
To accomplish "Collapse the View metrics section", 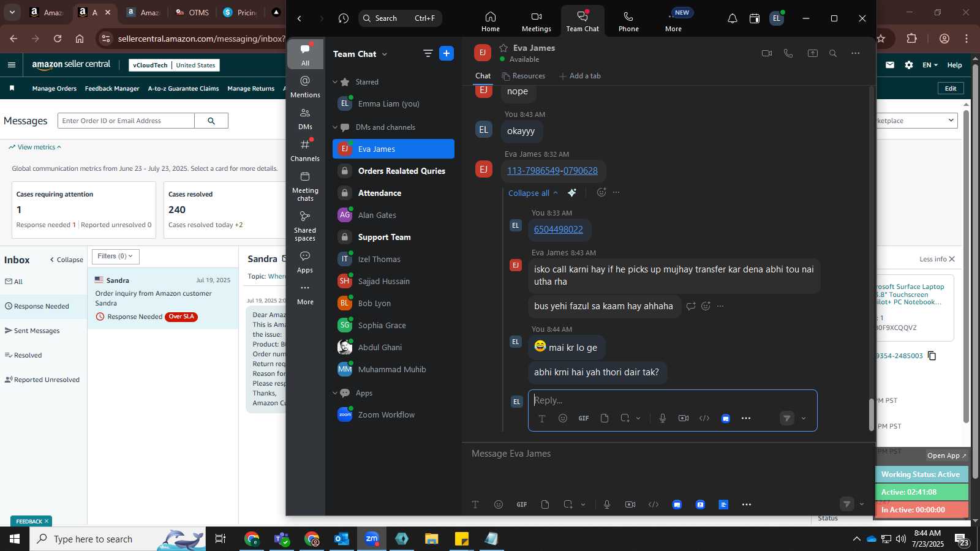I will coord(35,147).
